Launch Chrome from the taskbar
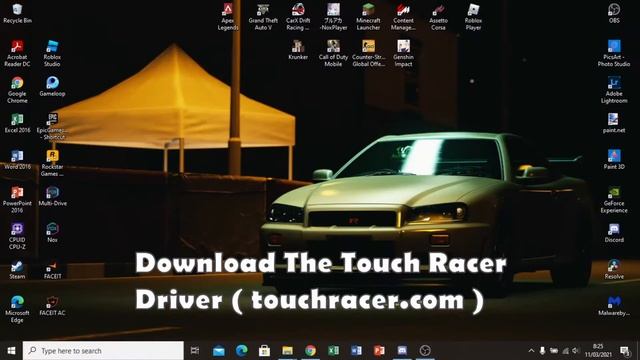Viewport: 640px width, 360px height. [x=310, y=351]
